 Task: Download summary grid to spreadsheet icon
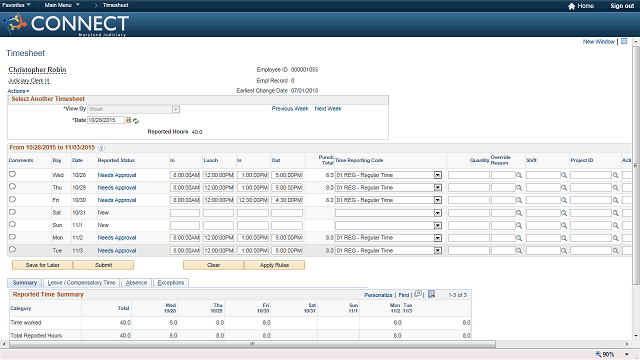click(x=431, y=294)
